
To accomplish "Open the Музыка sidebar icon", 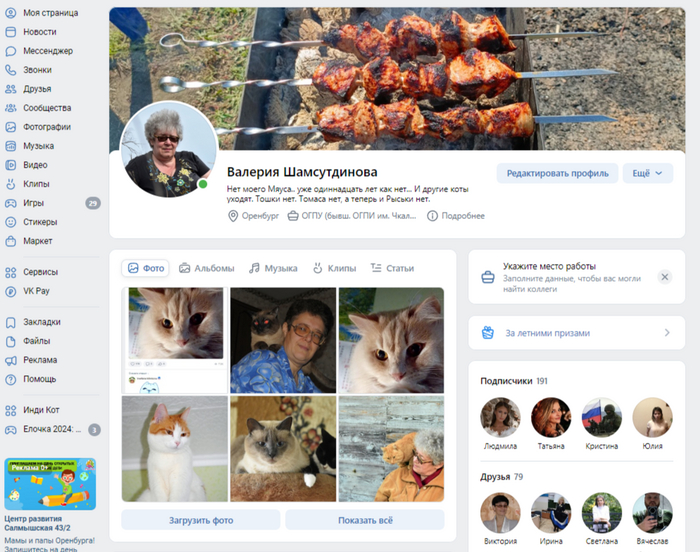I will [x=11, y=146].
